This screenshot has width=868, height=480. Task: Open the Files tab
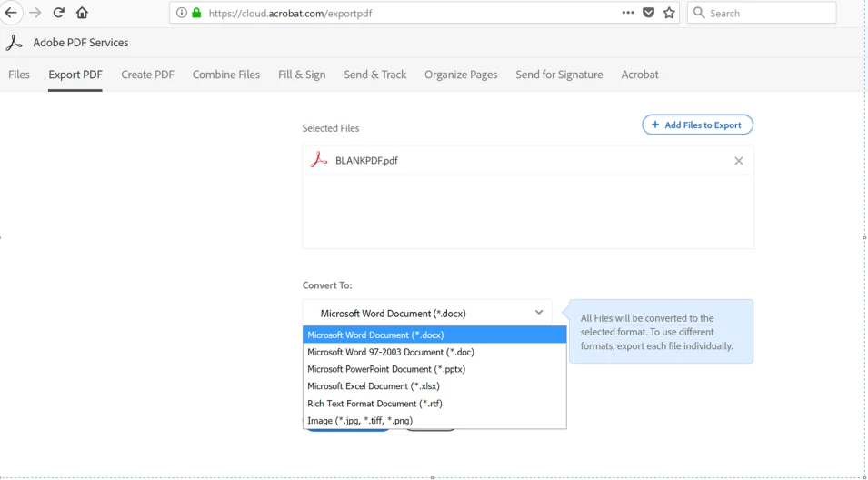[x=19, y=75]
